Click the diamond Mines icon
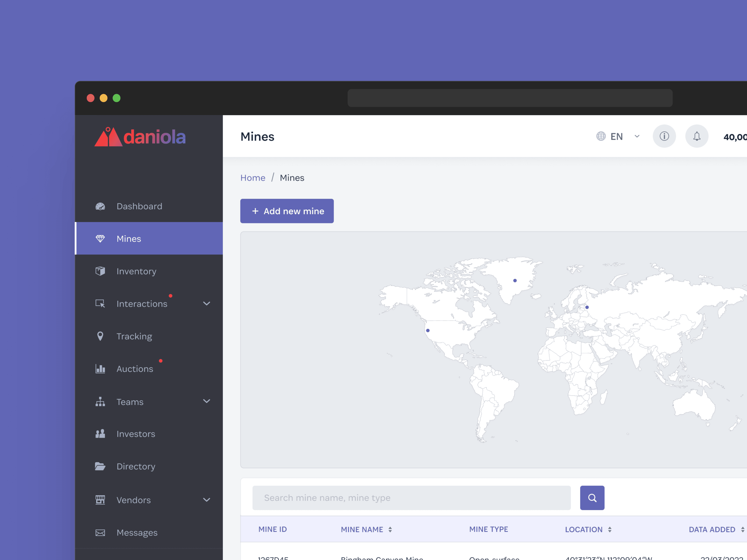Screen dimensions: 747x560 [x=100, y=239]
